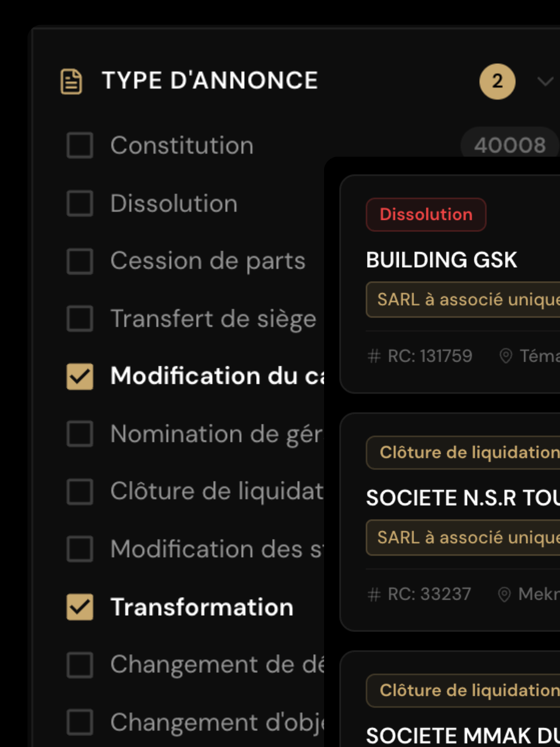Enable the Constitution filter
The height and width of the screenshot is (747, 560).
click(x=79, y=146)
